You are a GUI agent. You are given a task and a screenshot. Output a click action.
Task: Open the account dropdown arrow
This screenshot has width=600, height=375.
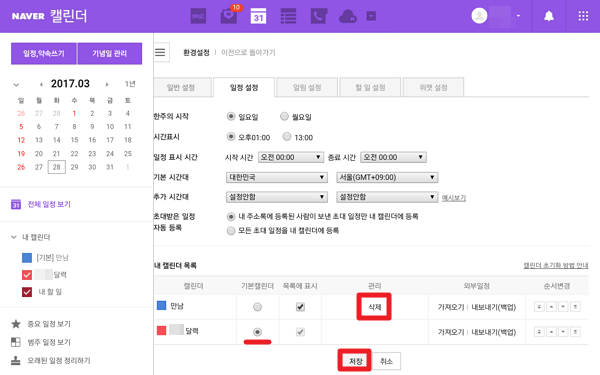point(518,16)
